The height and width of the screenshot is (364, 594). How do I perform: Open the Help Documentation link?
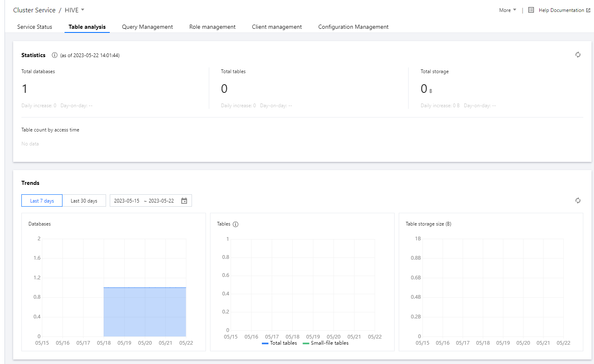tap(561, 10)
